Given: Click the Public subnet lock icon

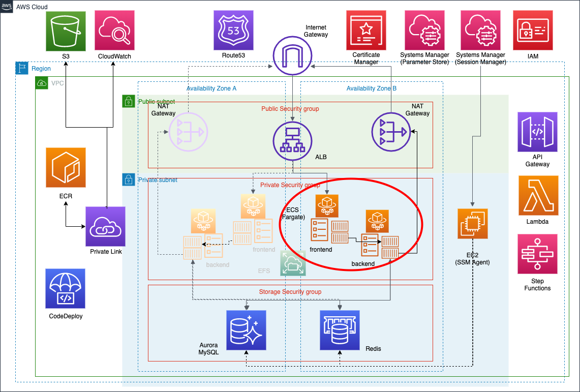Looking at the screenshot, I should [129, 101].
